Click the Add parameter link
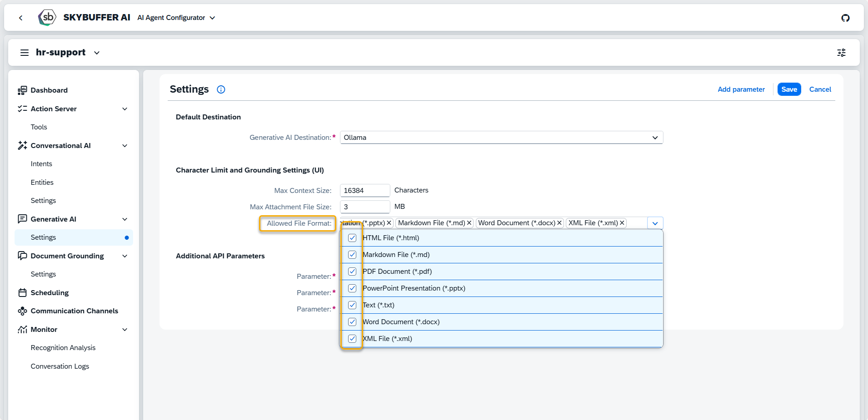 coord(741,89)
